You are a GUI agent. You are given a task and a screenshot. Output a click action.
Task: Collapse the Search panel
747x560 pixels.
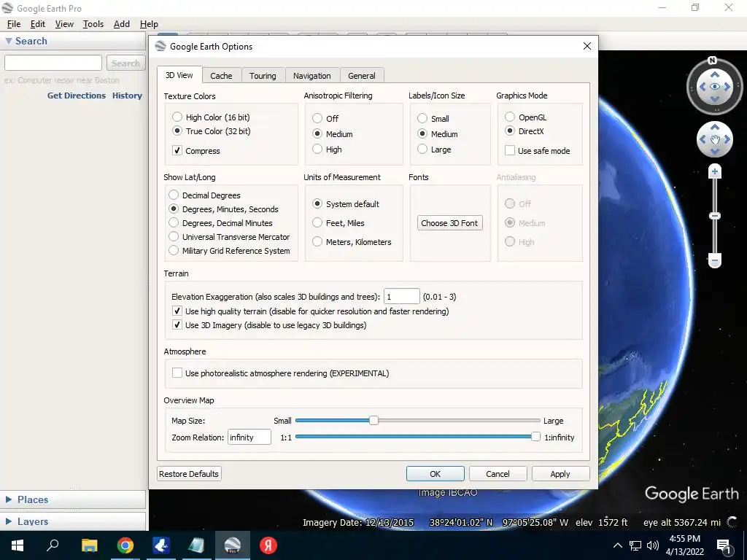(x=9, y=41)
